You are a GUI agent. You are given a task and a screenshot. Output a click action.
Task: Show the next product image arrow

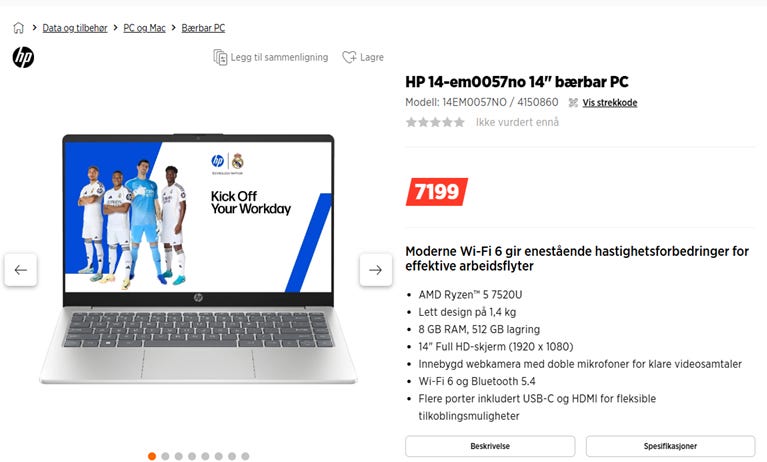click(x=375, y=270)
